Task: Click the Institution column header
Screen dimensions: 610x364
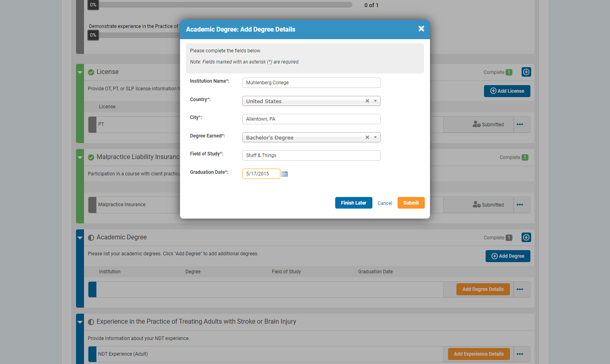Action: click(110, 272)
